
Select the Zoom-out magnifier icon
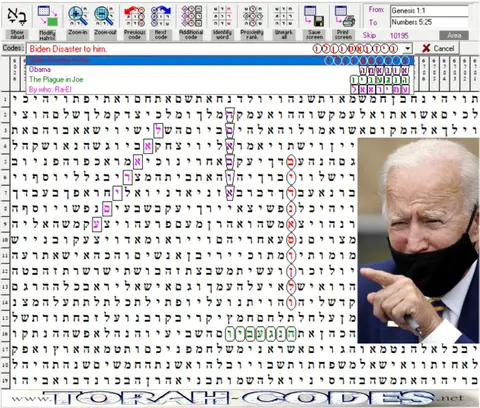(x=105, y=16)
